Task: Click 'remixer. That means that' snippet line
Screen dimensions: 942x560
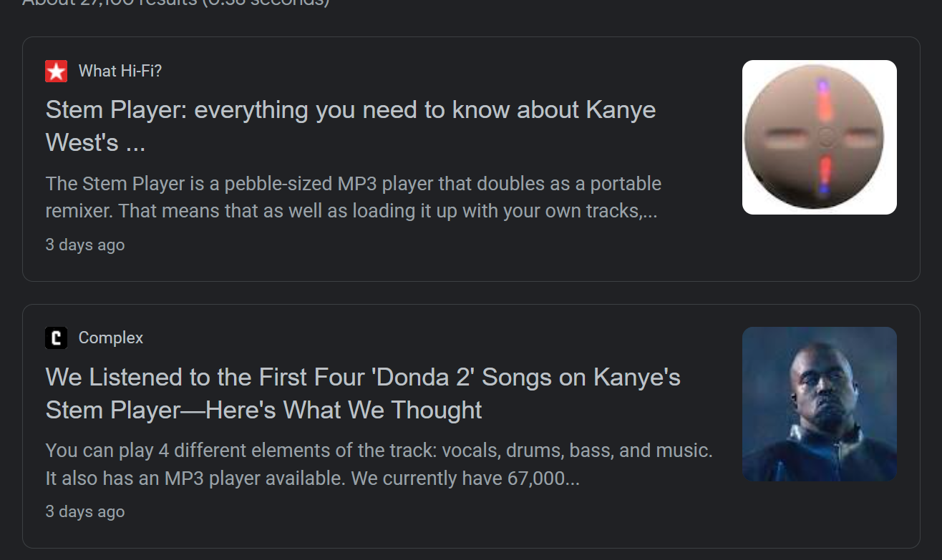Action: pyautogui.click(x=351, y=211)
